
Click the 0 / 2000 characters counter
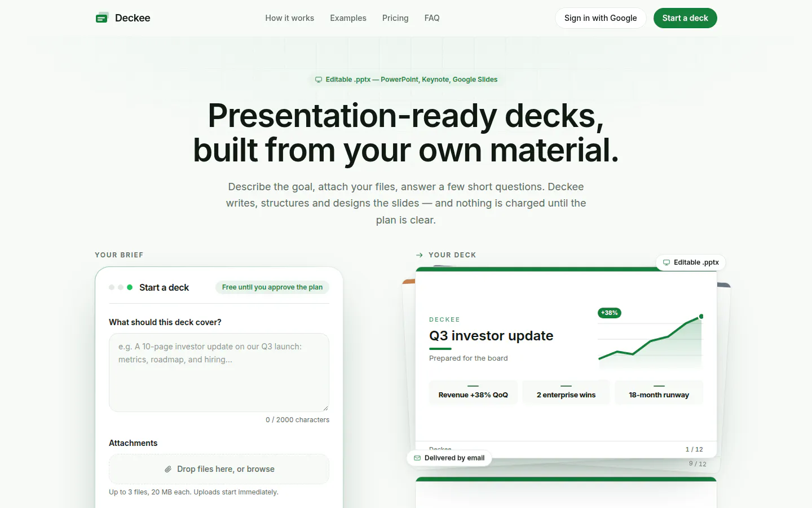(x=298, y=420)
